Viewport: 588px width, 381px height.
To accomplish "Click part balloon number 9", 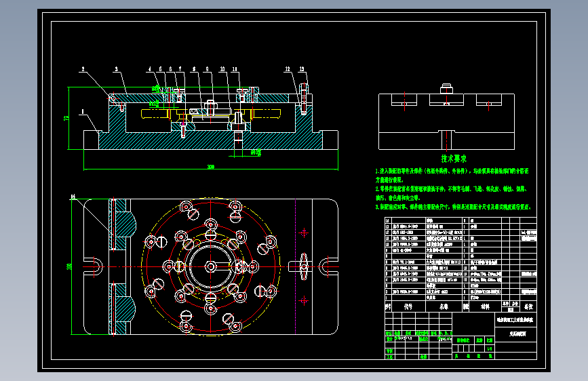I will pos(207,69).
